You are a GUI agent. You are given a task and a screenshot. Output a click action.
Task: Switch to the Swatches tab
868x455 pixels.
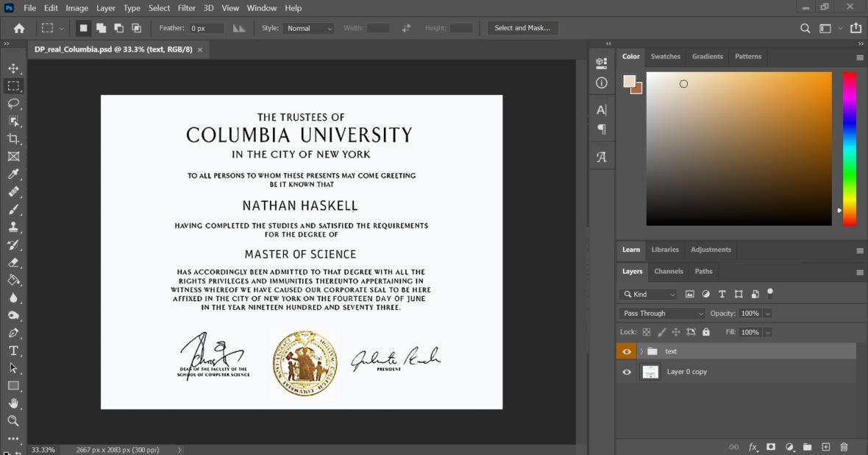tap(666, 57)
